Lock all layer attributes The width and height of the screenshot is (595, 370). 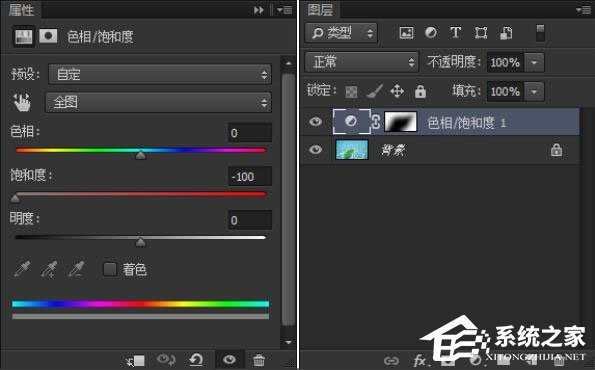tap(420, 91)
